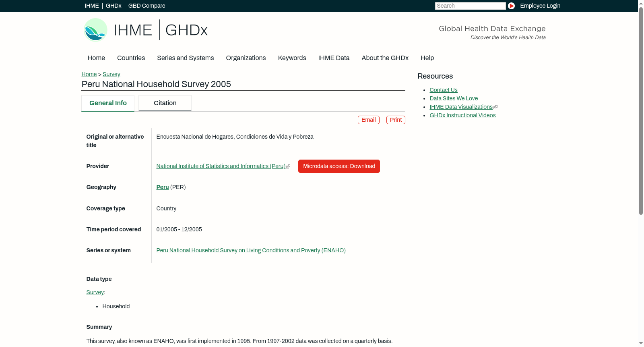Viewport: 644px width, 347px height.
Task: Open GBD Compare in top bar
Action: pyautogui.click(x=147, y=6)
